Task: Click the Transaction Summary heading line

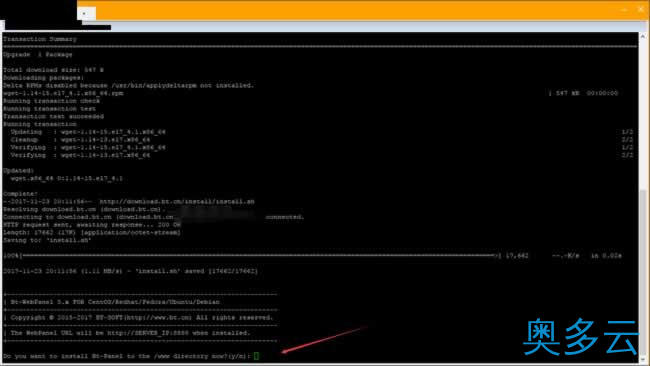Action: click(40, 39)
